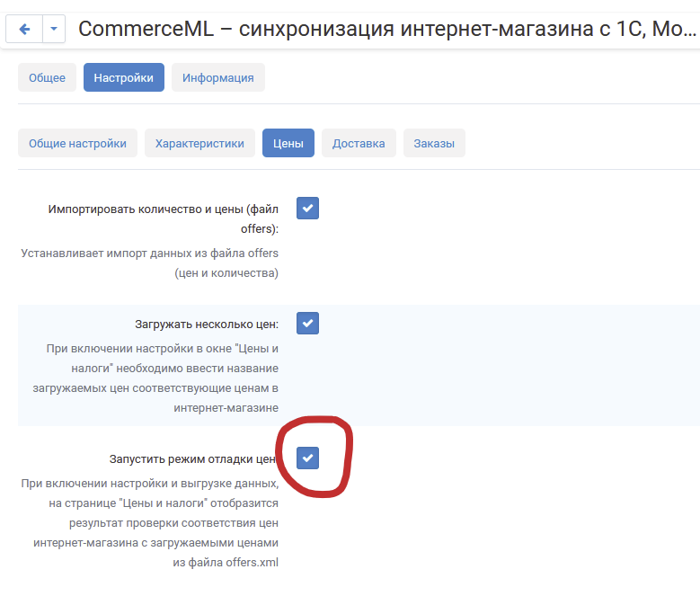700x605 pixels.
Task: Uncheck Импортировать количество и цены checkbox
Action: [307, 209]
